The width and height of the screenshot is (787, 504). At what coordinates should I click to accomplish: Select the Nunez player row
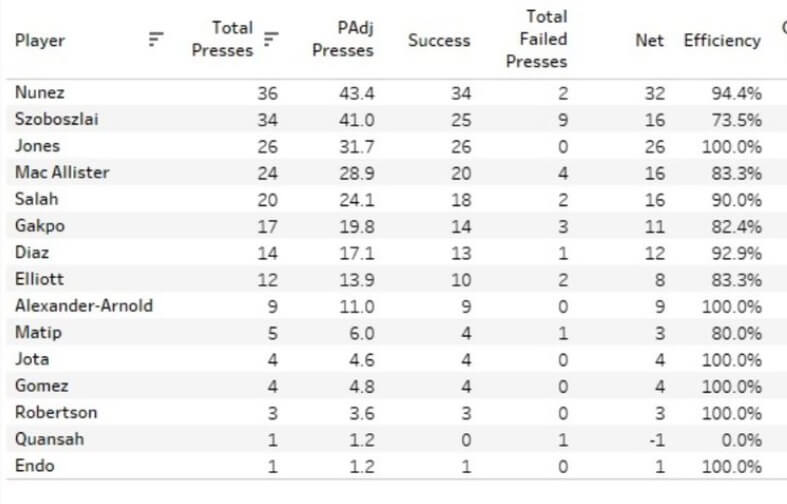pos(389,93)
